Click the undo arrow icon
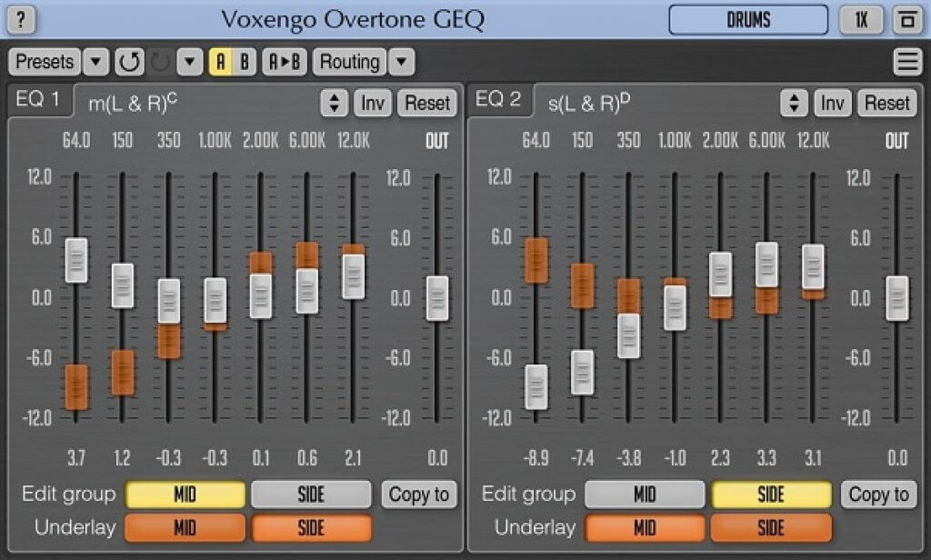 [128, 62]
